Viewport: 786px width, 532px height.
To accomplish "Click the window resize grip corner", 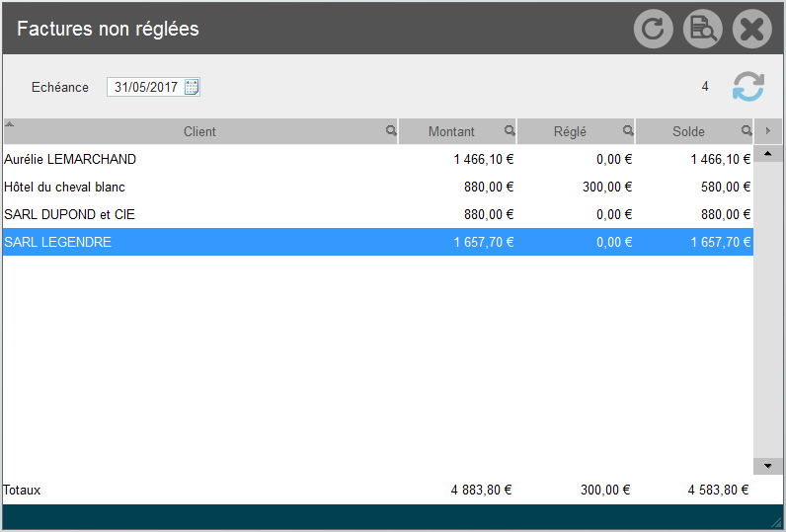I will tap(776, 523).
